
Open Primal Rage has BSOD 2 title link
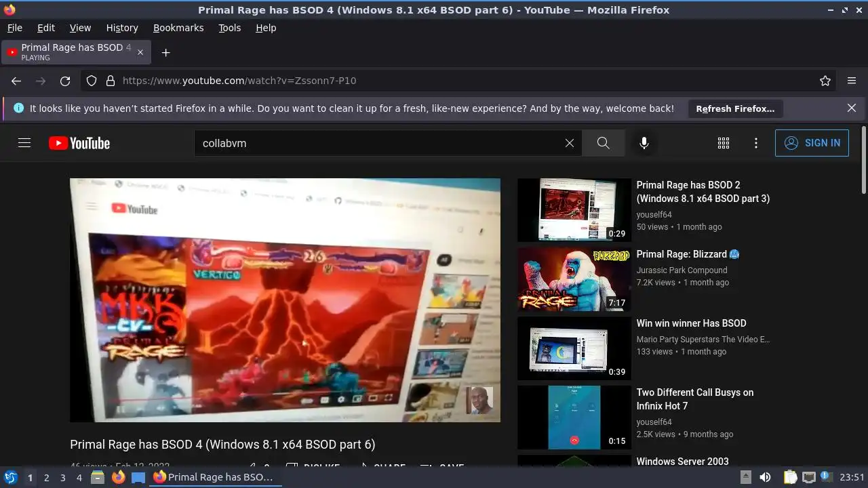(703, 192)
